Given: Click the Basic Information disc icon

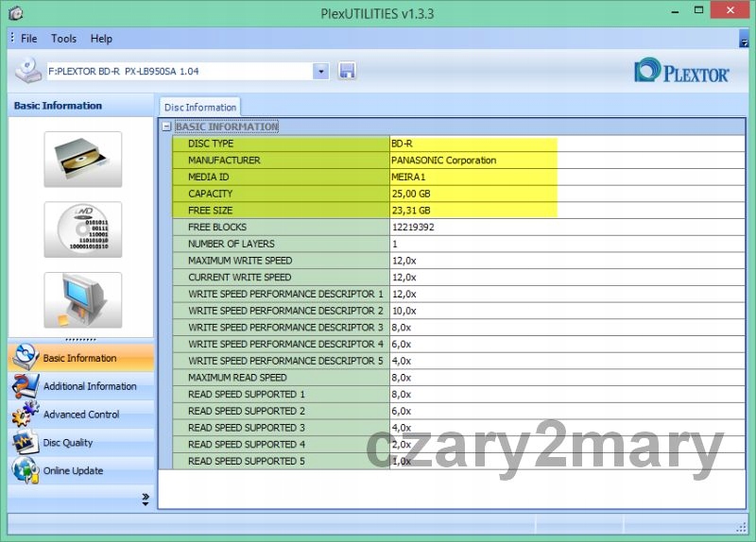Looking at the screenshot, I should click(26, 358).
